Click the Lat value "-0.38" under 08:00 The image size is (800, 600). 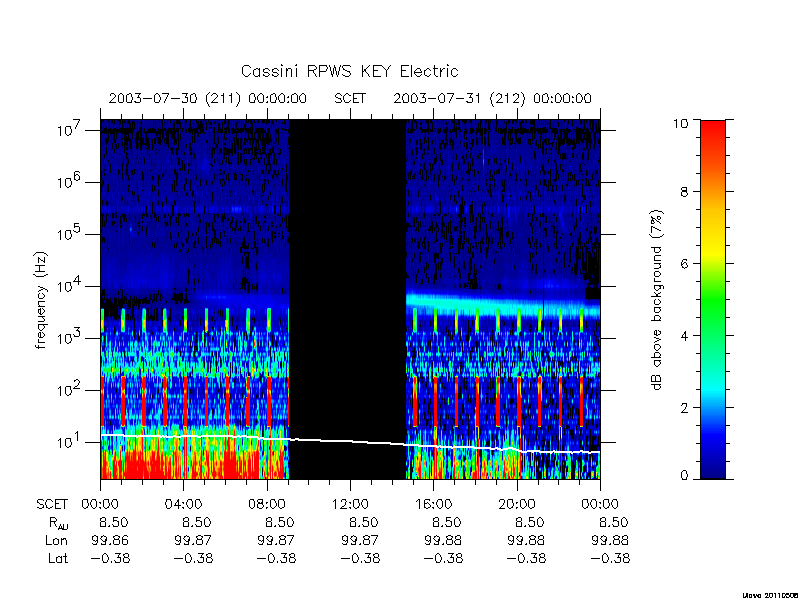(276, 558)
